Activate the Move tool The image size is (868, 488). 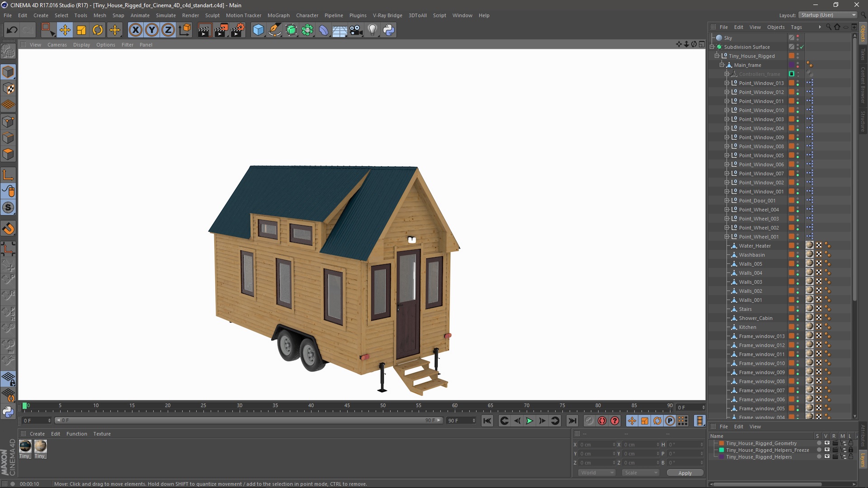[65, 30]
